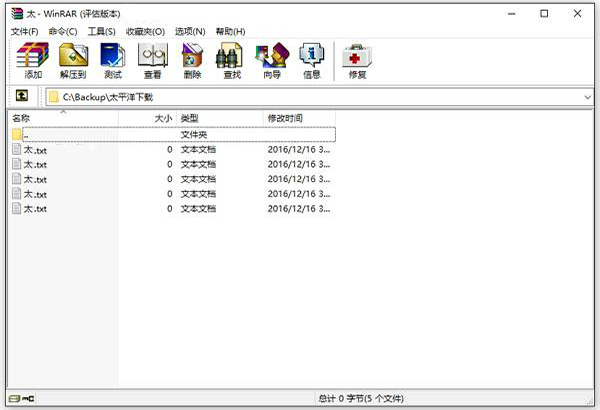Open the 文件(F) menu
600x410 pixels.
tap(25, 31)
